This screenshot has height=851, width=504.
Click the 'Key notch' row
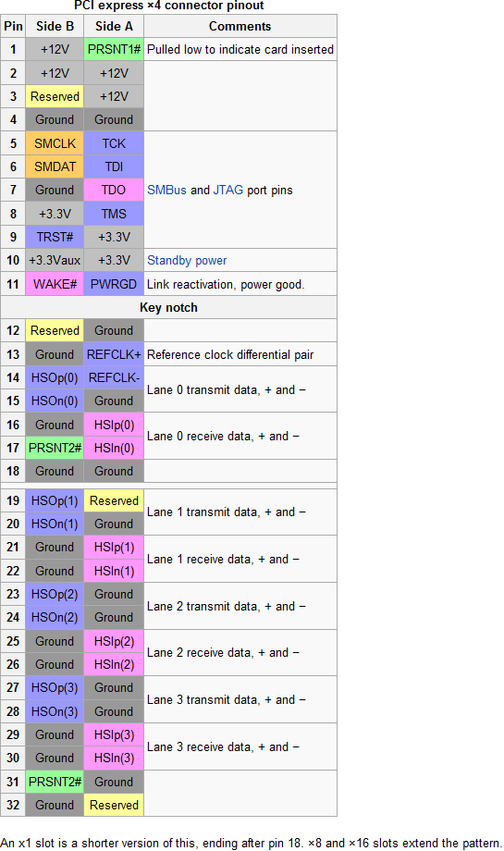tap(168, 307)
